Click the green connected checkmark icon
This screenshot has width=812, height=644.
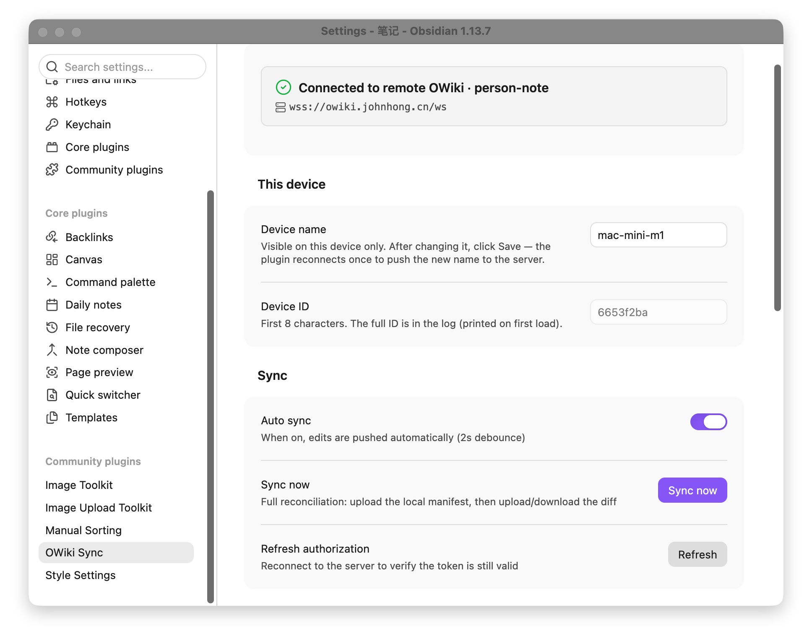click(x=284, y=88)
